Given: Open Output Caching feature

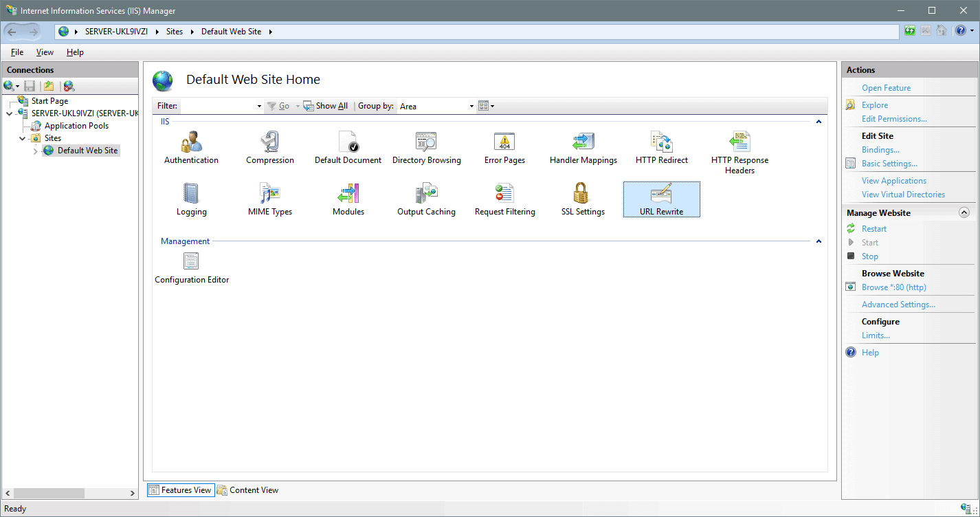Looking at the screenshot, I should click(x=427, y=199).
